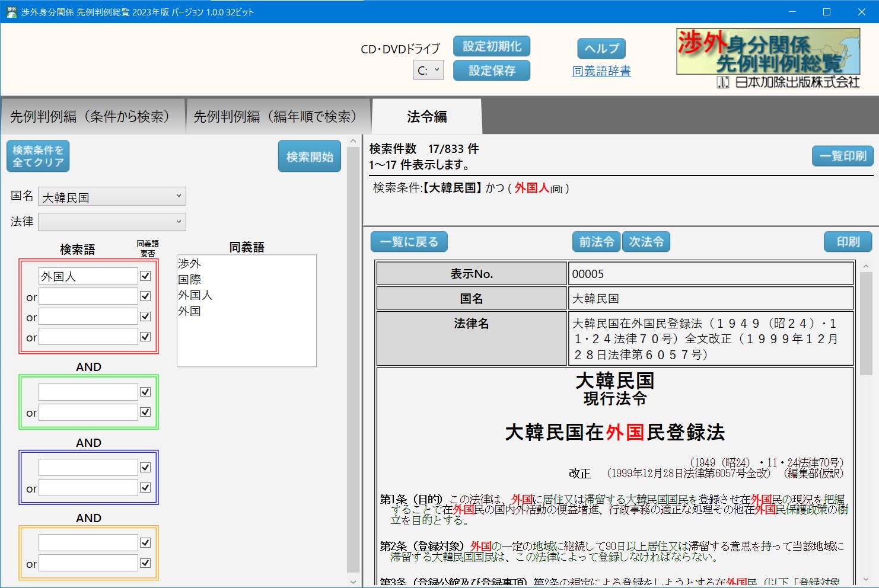Screen dimensions: 879x588
Task: Save settings with 設定保存 button
Action: pos(491,71)
